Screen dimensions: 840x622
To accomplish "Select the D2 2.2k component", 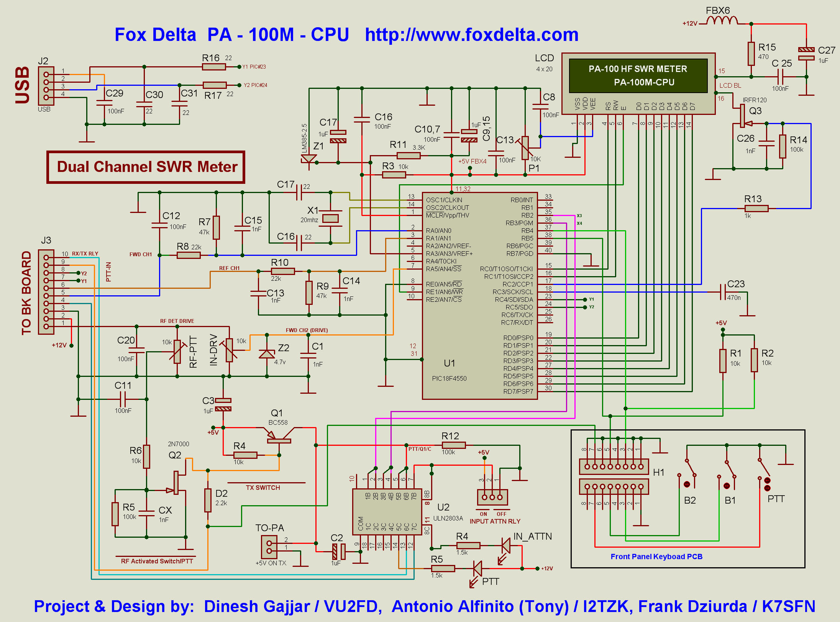I will [x=208, y=500].
